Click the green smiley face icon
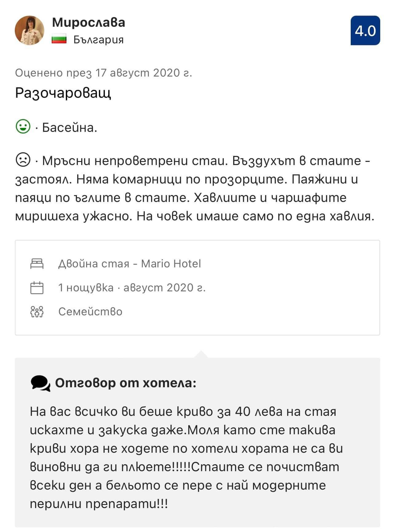The image size is (395, 532). pyautogui.click(x=23, y=127)
